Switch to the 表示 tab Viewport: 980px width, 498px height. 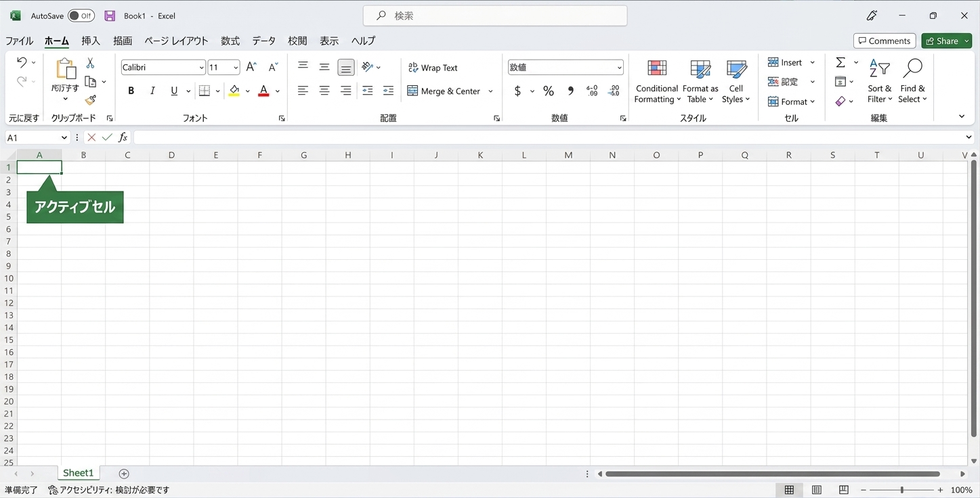point(329,41)
